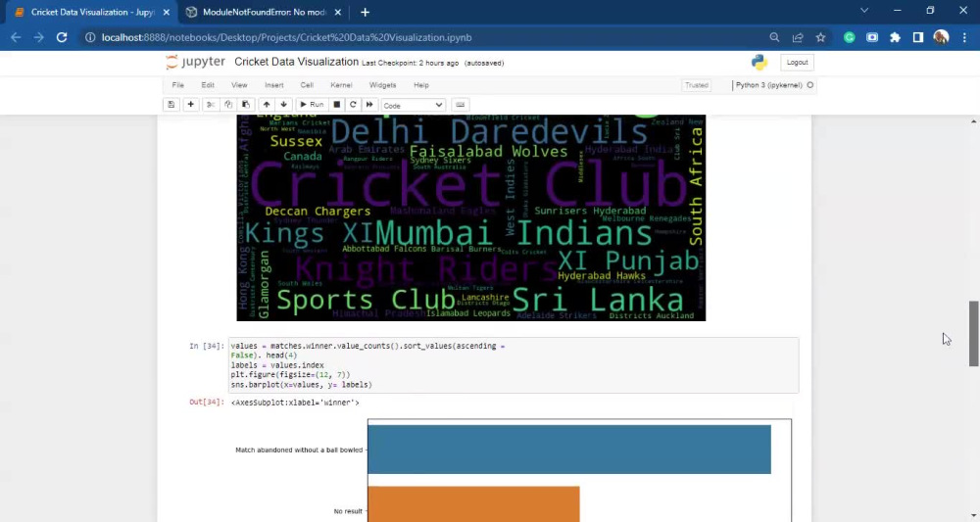Share this page icon
The width and height of the screenshot is (980, 522).
pos(798,37)
